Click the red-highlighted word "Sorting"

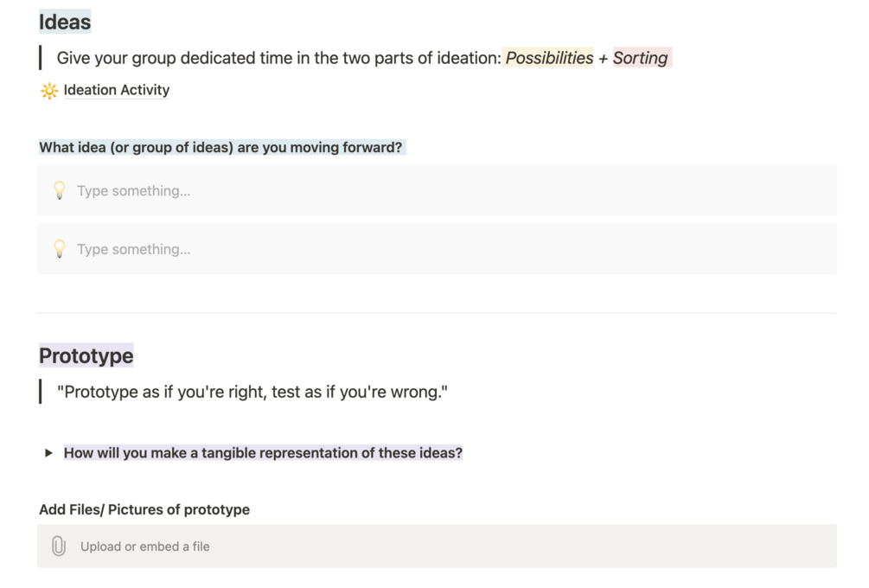[x=641, y=58]
